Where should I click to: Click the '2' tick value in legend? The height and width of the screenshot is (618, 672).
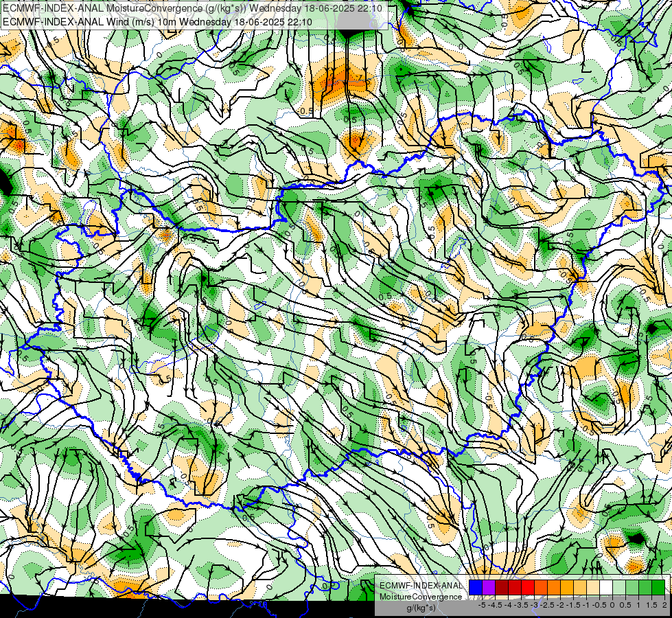(x=664, y=605)
